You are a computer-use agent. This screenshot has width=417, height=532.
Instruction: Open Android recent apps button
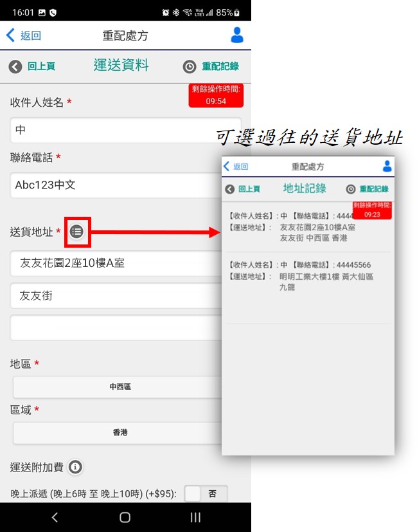[195, 517]
